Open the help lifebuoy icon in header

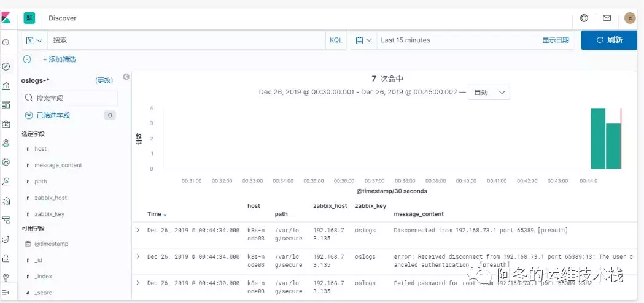[584, 18]
